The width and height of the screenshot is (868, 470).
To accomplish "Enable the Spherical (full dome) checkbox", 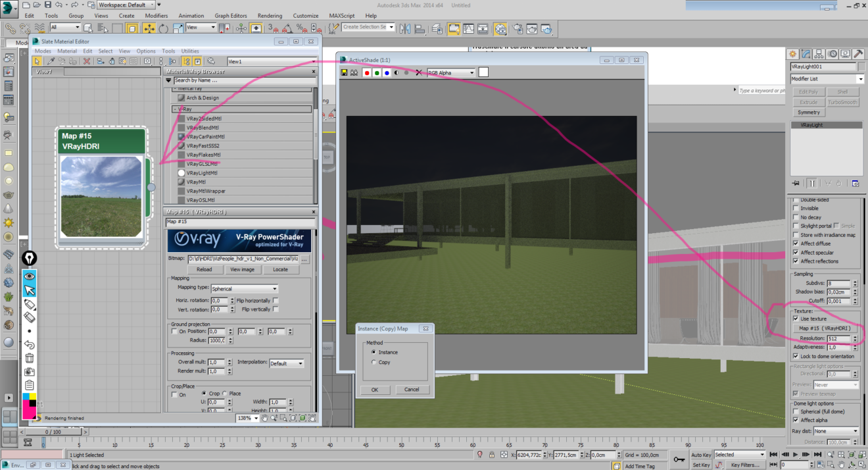I will point(796,411).
